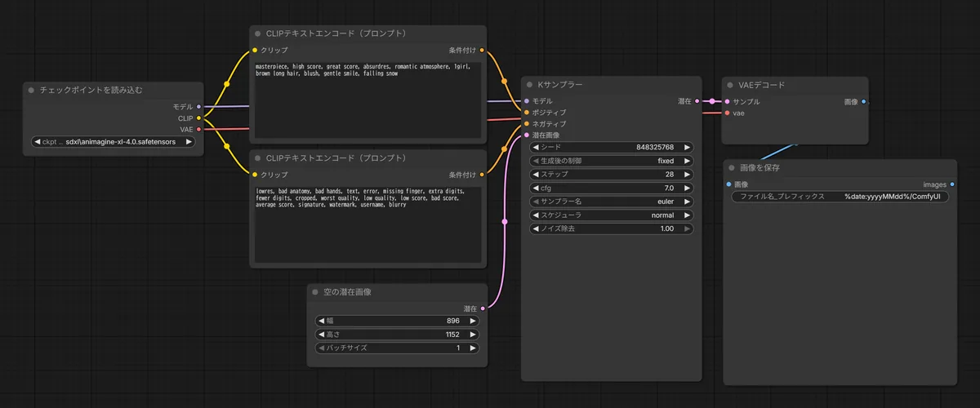Collapse the lower CLIPテキストエンコード node via title dot

tap(258, 157)
